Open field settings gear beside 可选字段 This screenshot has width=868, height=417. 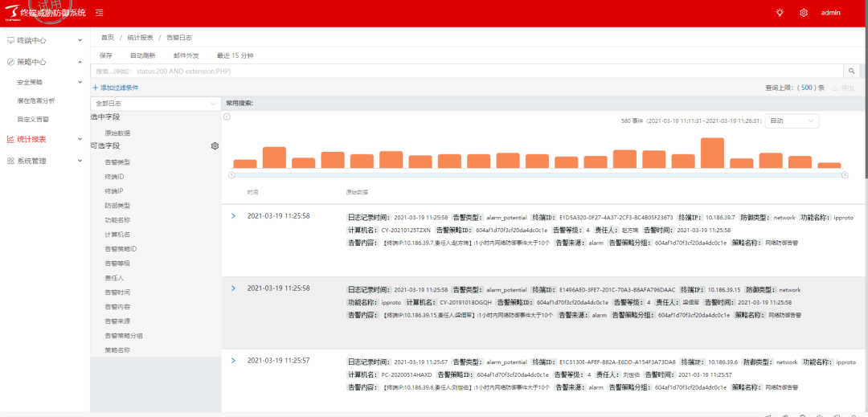(215, 146)
